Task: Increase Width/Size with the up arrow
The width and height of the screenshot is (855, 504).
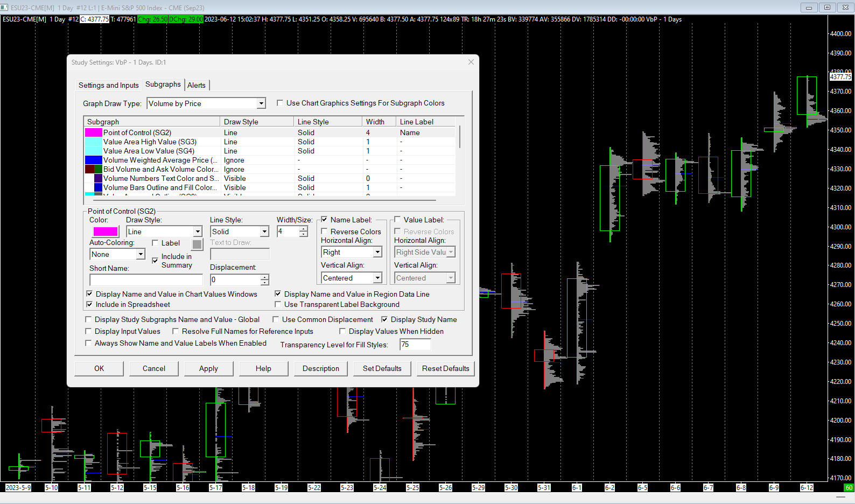Action: pyautogui.click(x=304, y=229)
